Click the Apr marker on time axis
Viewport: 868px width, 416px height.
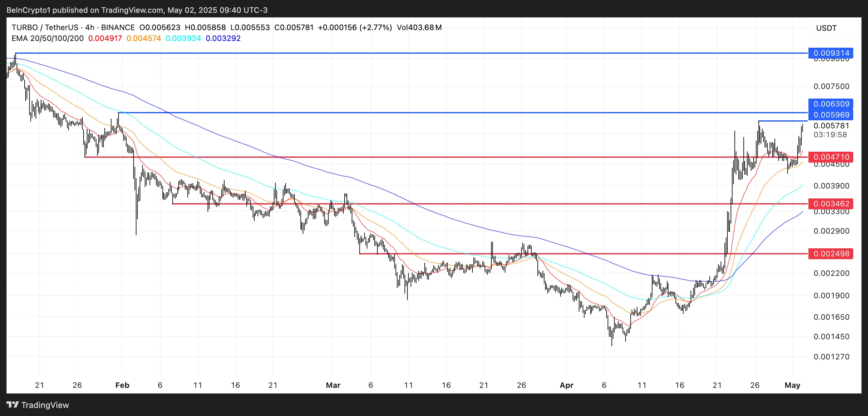click(x=566, y=385)
